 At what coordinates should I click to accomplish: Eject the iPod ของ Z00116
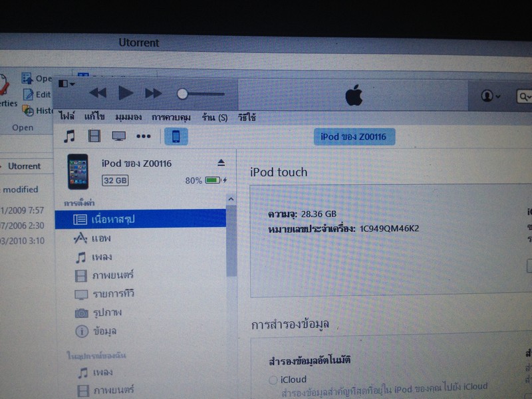(221, 163)
